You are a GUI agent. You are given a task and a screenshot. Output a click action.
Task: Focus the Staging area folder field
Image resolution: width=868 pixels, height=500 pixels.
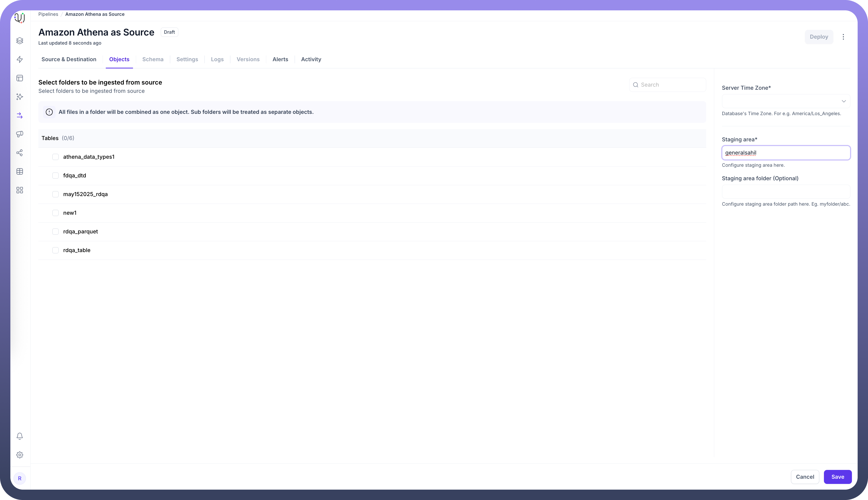point(786,192)
